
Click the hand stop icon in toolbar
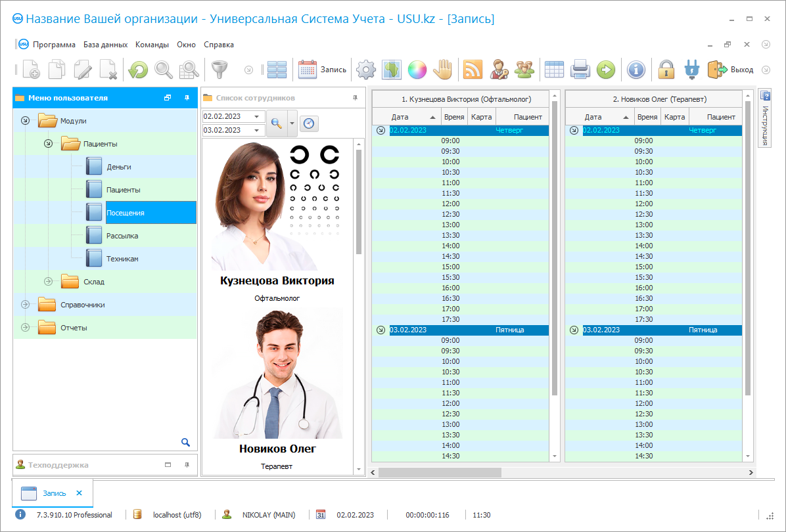(x=444, y=70)
